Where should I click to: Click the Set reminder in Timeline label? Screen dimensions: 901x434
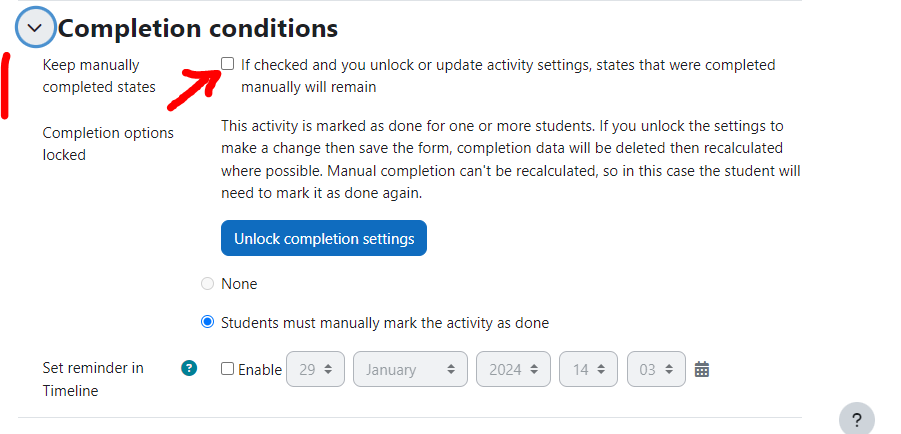93,379
